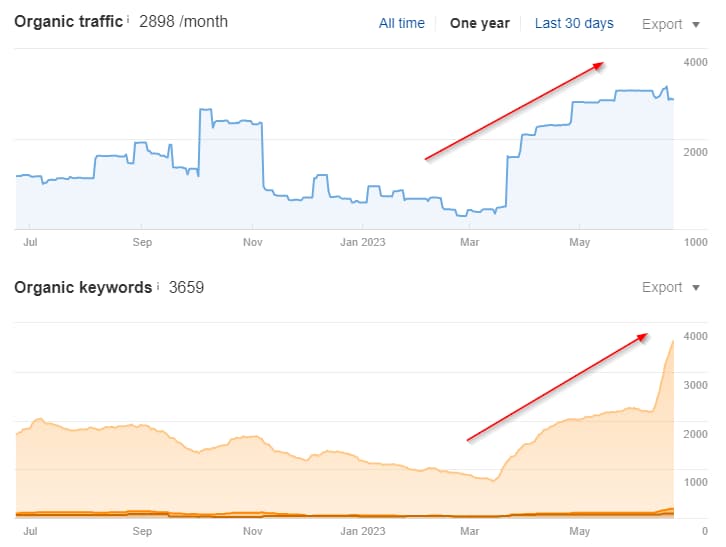
Task: Click the info icon beside Organic traffic
Action: (x=128, y=19)
